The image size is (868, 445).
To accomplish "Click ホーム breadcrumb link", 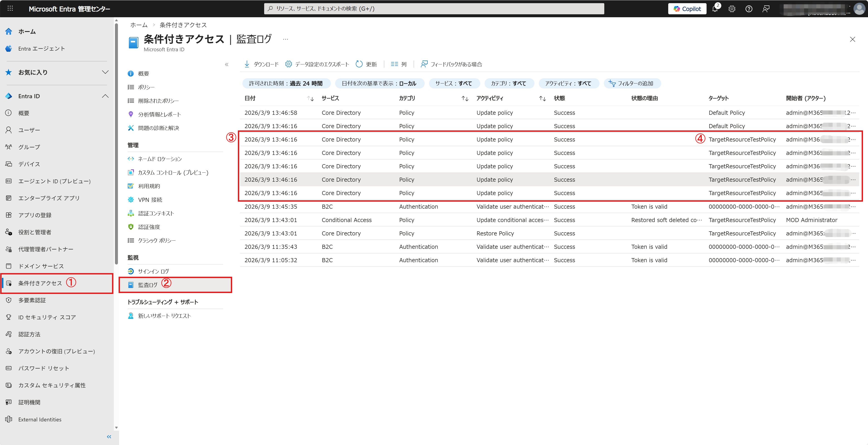I will (139, 25).
